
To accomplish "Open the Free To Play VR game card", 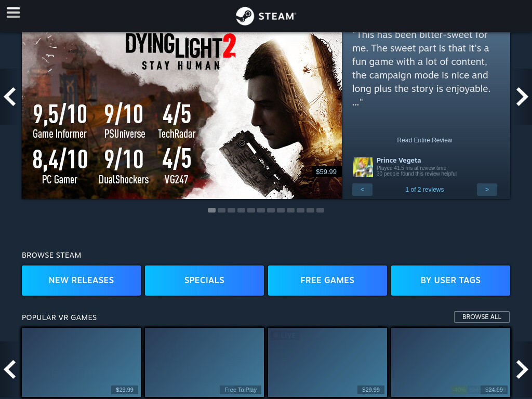I will click(x=204, y=362).
